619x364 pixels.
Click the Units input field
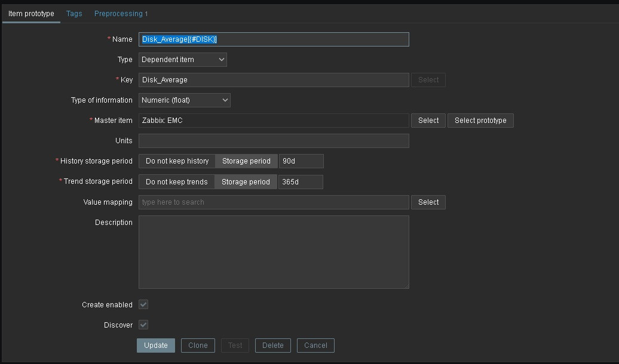click(x=274, y=141)
